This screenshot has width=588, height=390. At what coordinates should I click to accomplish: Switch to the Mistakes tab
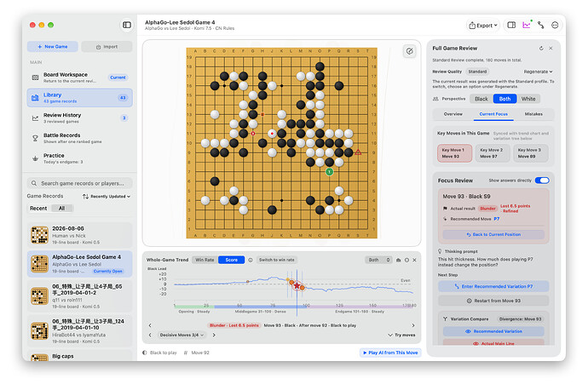point(533,114)
